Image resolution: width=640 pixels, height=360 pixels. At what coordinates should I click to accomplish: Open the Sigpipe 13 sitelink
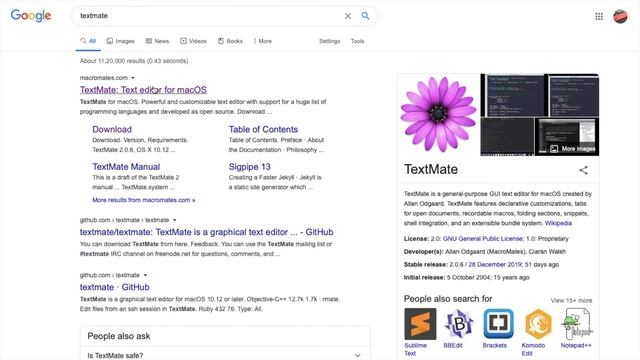pos(249,167)
